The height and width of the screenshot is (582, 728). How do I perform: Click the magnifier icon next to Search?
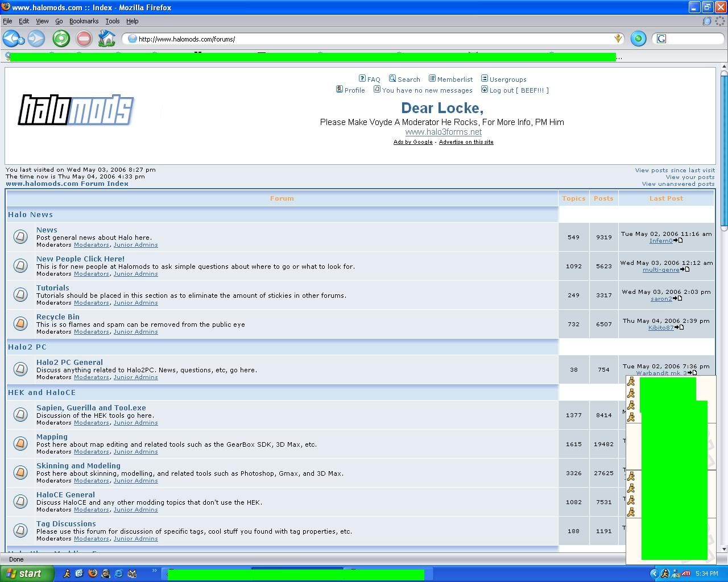pos(392,78)
